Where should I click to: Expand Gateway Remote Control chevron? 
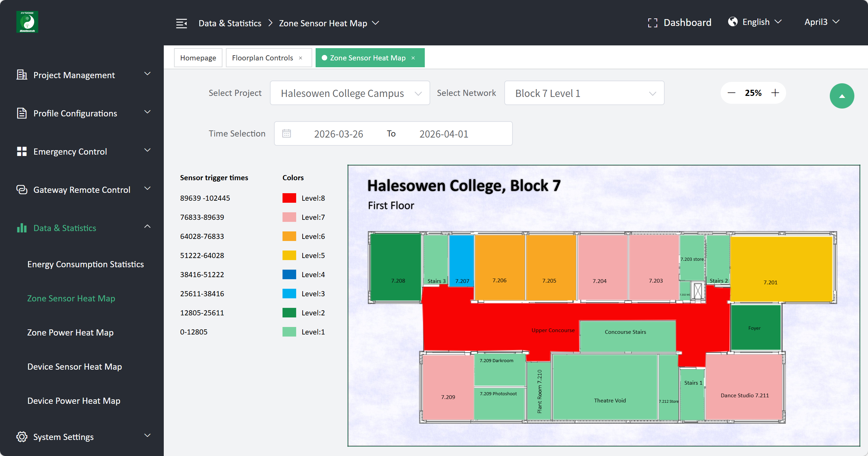(147, 188)
